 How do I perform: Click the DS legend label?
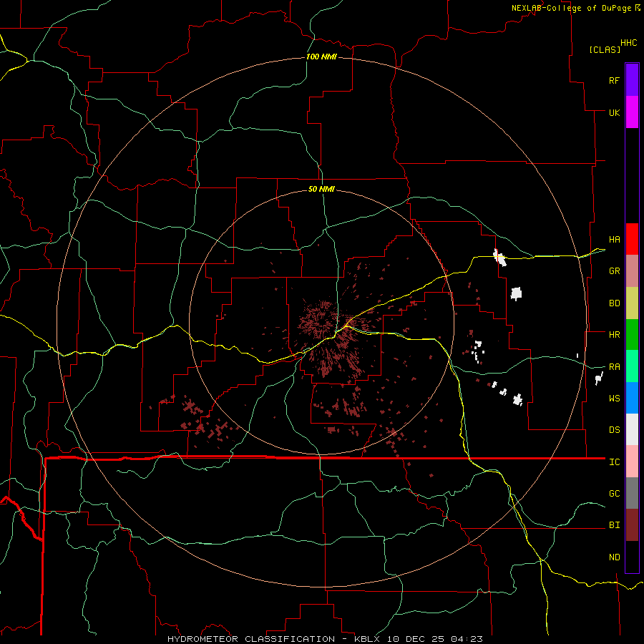point(614,430)
